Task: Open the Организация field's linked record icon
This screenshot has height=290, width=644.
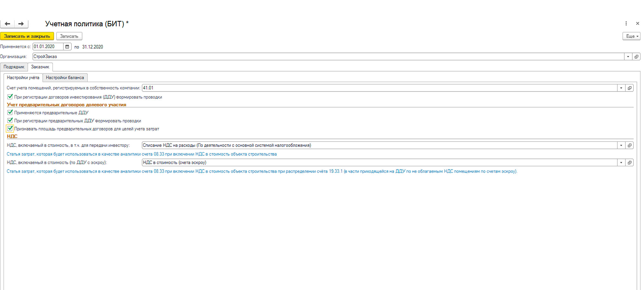Action: 636,57
